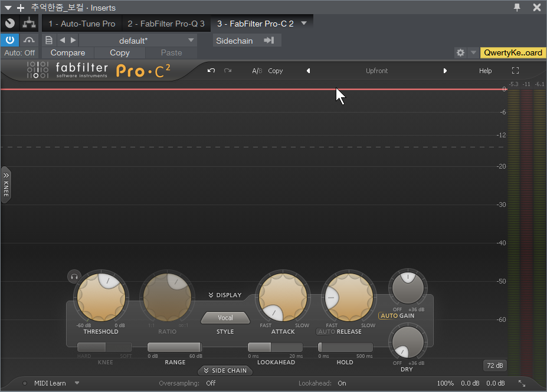Click the first 0.0 dB level value
Viewport: 547px width, 392px height.
pos(470,383)
